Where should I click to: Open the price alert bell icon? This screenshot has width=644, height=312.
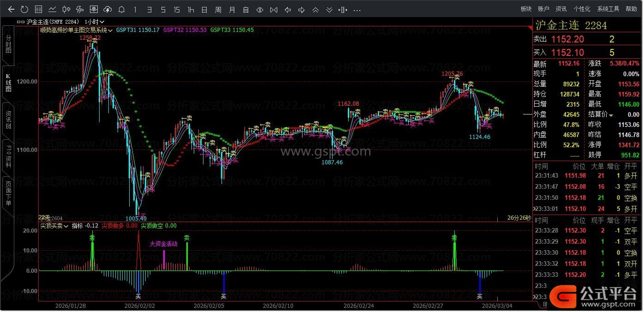(x=121, y=9)
